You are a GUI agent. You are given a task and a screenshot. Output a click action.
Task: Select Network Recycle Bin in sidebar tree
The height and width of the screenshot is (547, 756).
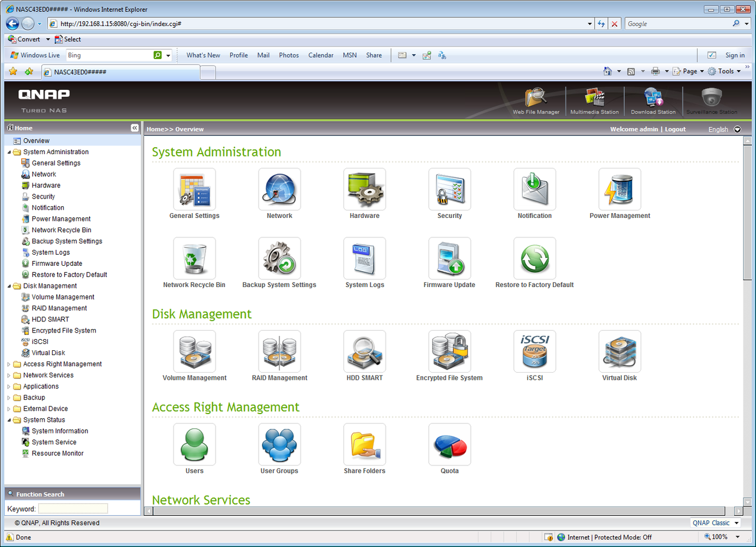pyautogui.click(x=61, y=230)
